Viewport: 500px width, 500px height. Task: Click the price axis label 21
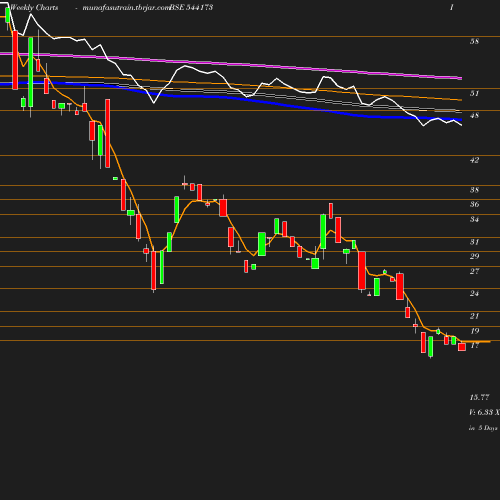pos(474,316)
